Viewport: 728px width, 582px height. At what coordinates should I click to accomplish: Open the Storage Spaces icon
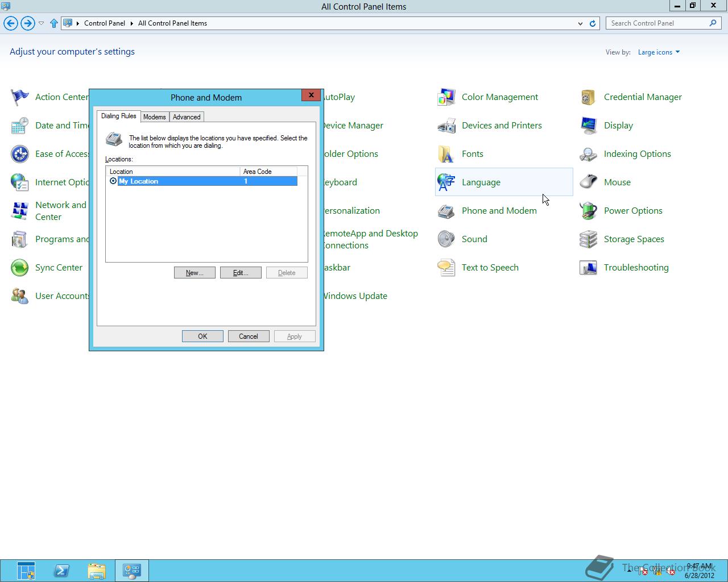tap(589, 239)
